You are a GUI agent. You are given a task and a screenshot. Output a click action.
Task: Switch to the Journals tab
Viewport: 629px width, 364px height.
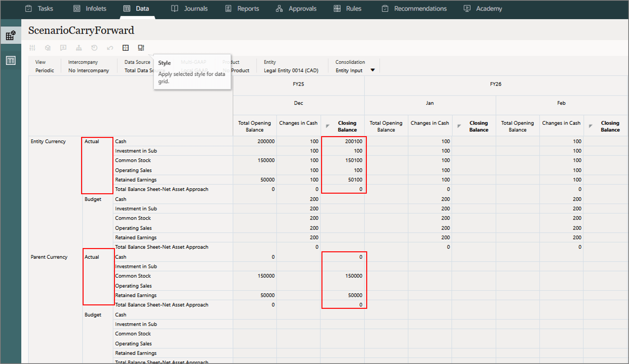(190, 9)
